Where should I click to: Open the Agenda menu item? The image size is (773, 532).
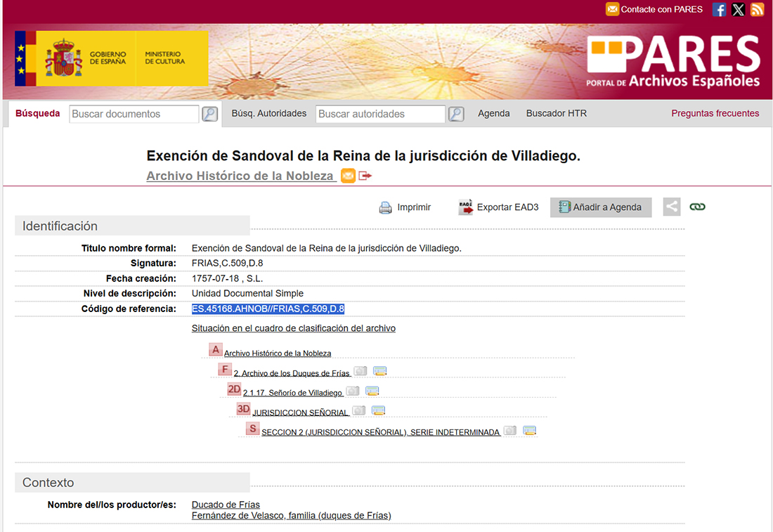pos(494,113)
